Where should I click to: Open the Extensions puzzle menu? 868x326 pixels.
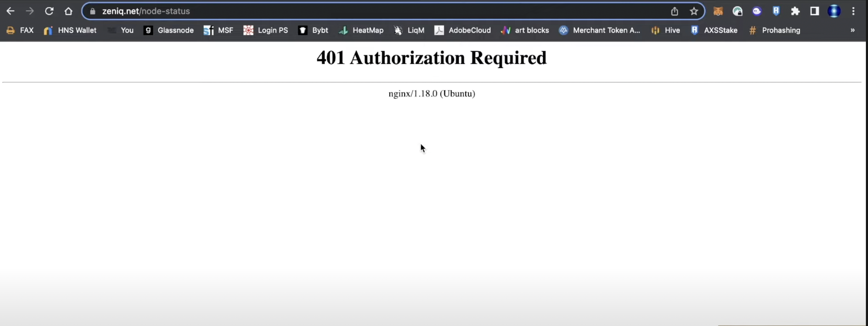tap(795, 11)
